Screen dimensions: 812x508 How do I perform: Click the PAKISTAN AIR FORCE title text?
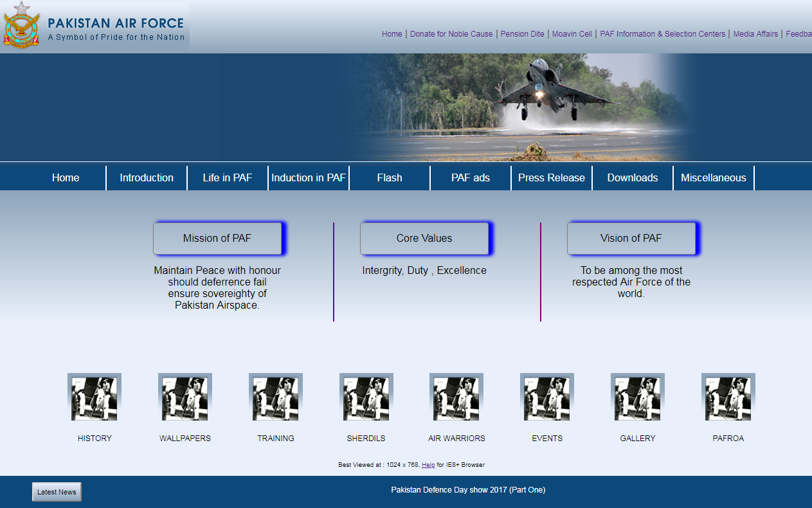(x=116, y=23)
